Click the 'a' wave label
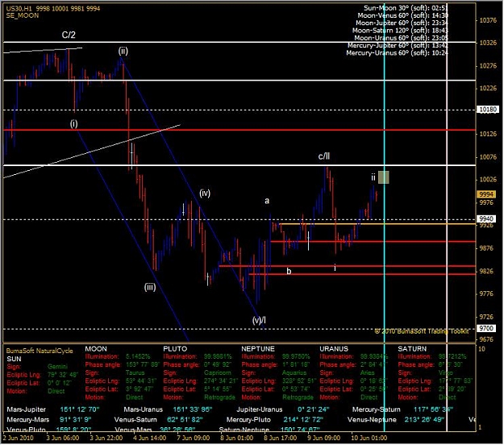This screenshot has width=504, height=445. pyautogui.click(x=267, y=201)
